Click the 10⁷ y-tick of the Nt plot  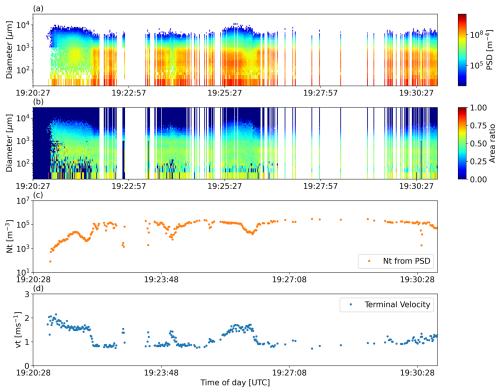tap(23, 201)
